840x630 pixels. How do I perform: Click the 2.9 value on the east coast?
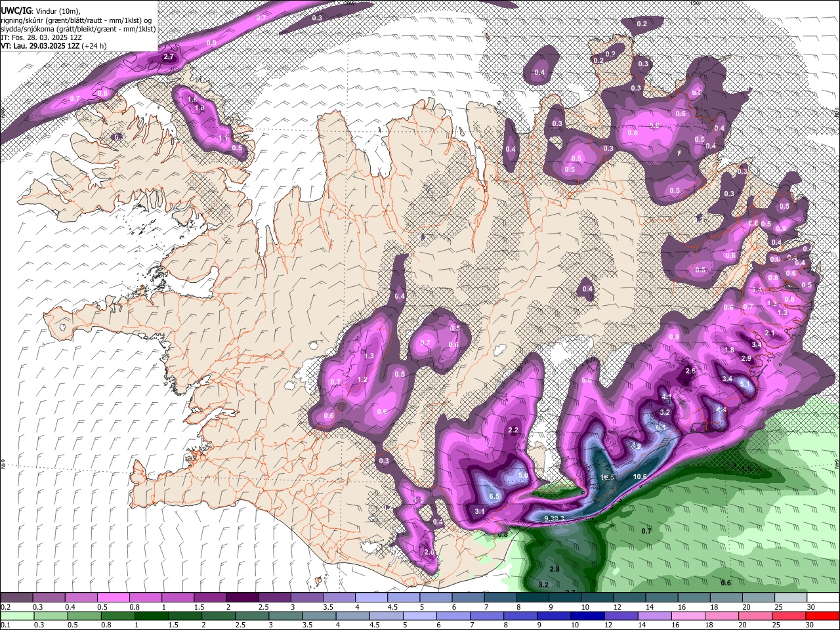click(746, 358)
